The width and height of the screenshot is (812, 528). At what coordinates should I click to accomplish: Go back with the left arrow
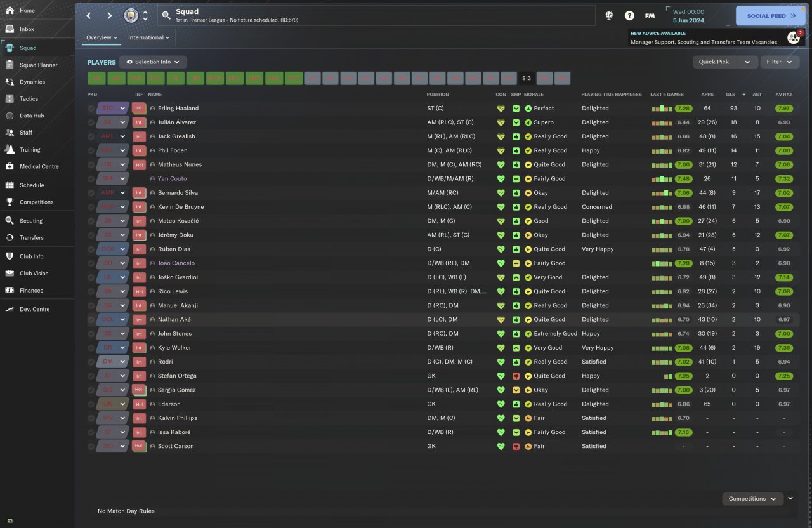coord(89,15)
